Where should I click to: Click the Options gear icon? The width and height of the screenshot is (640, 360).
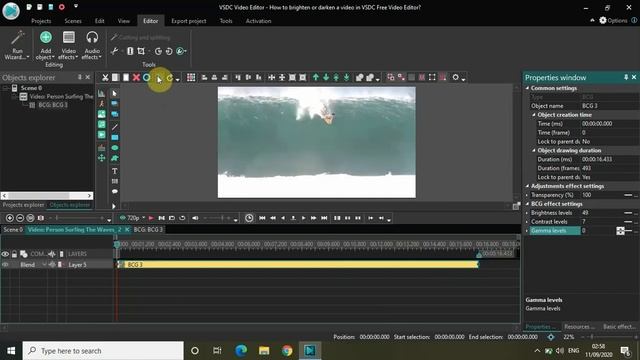pos(603,20)
